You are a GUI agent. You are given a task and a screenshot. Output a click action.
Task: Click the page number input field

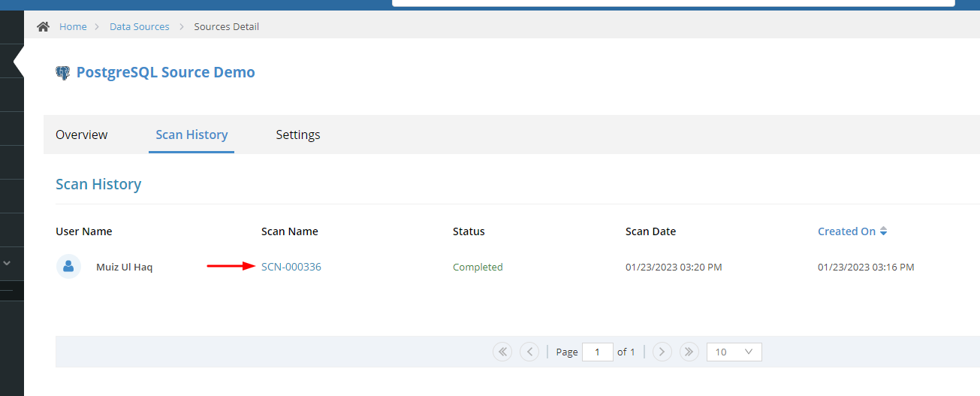(598, 352)
